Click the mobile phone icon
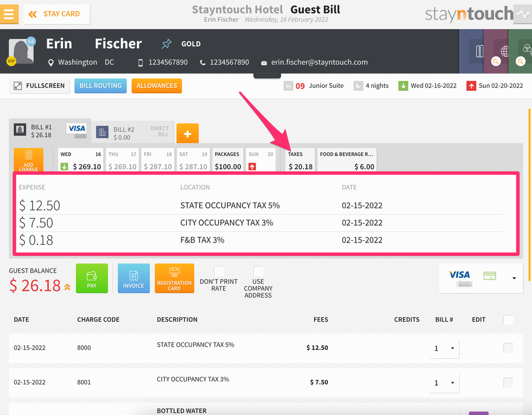532x415 pixels. coord(141,63)
